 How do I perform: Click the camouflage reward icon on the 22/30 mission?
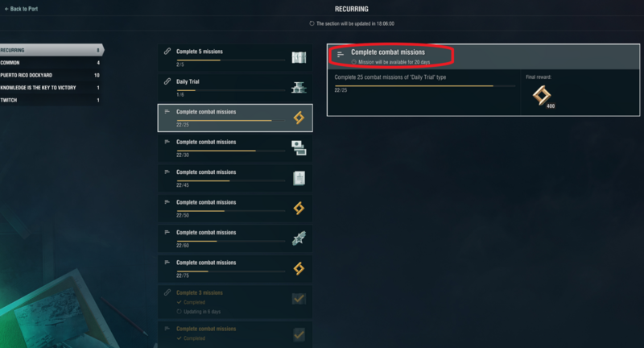coord(299,148)
